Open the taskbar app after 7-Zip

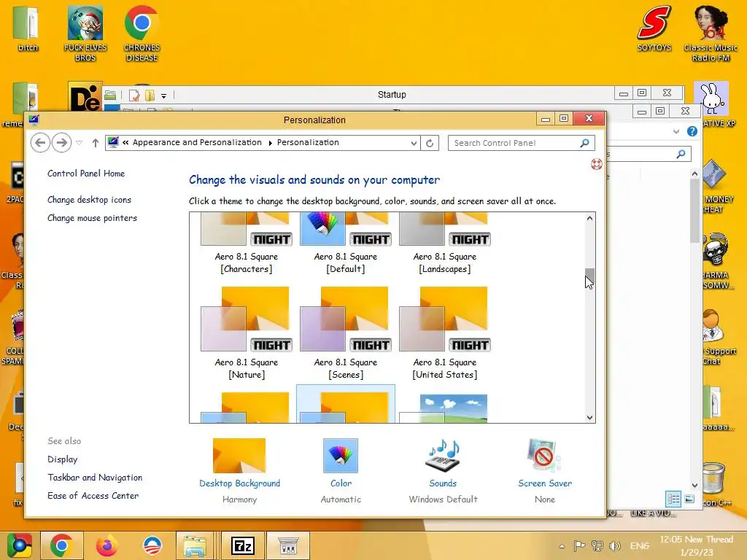click(288, 545)
